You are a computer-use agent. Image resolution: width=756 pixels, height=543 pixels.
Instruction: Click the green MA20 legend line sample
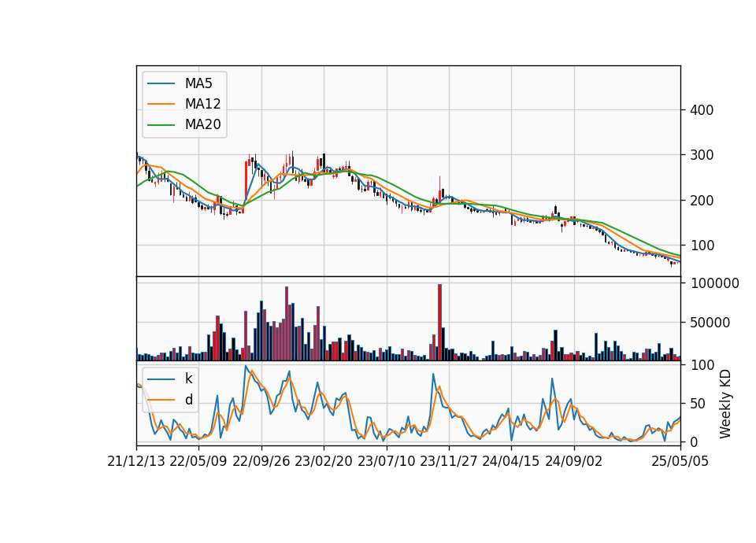tap(161, 124)
